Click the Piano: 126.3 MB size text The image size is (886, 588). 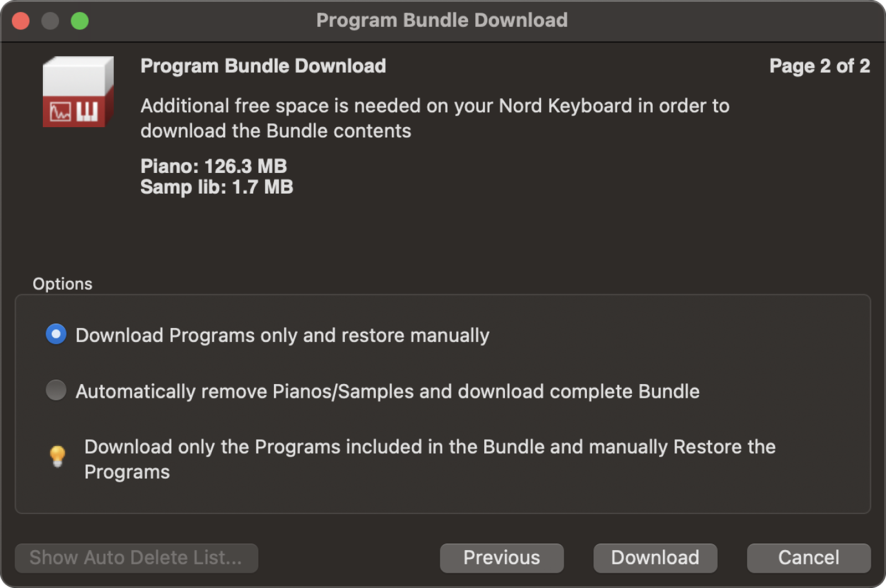tap(214, 166)
